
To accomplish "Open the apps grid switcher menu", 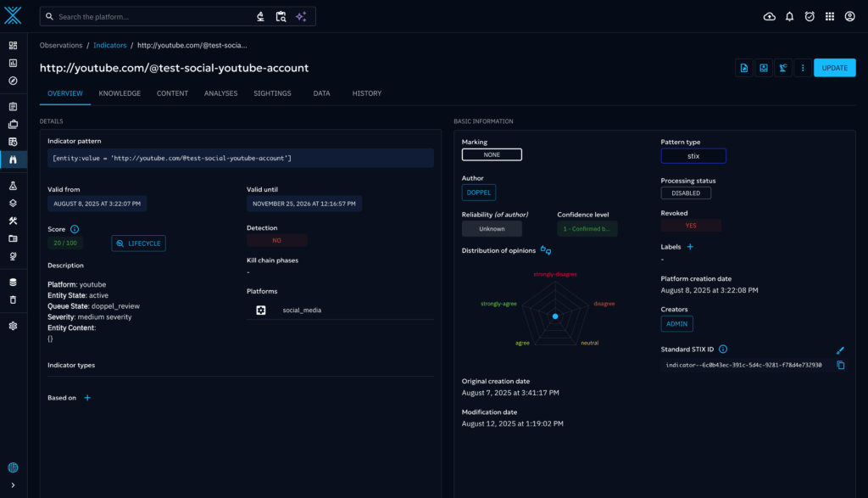I will coord(830,16).
